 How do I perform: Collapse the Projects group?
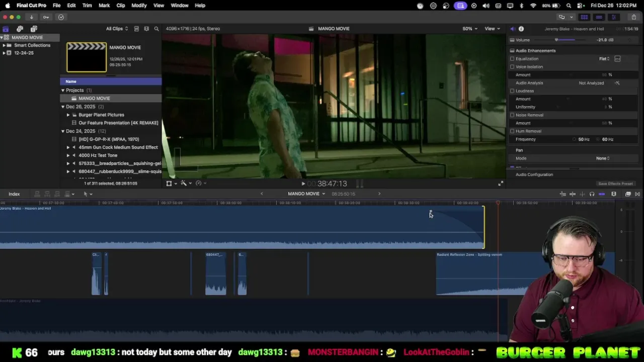click(x=63, y=90)
